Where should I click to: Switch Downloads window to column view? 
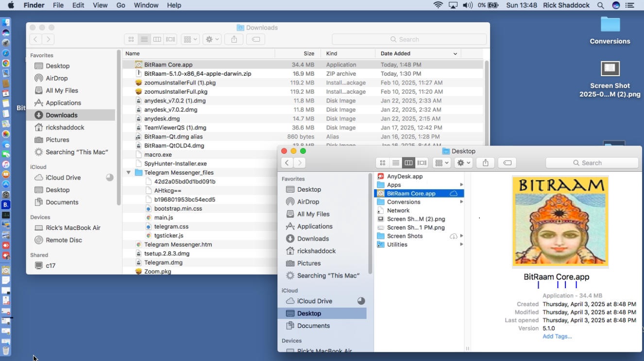coord(157,39)
